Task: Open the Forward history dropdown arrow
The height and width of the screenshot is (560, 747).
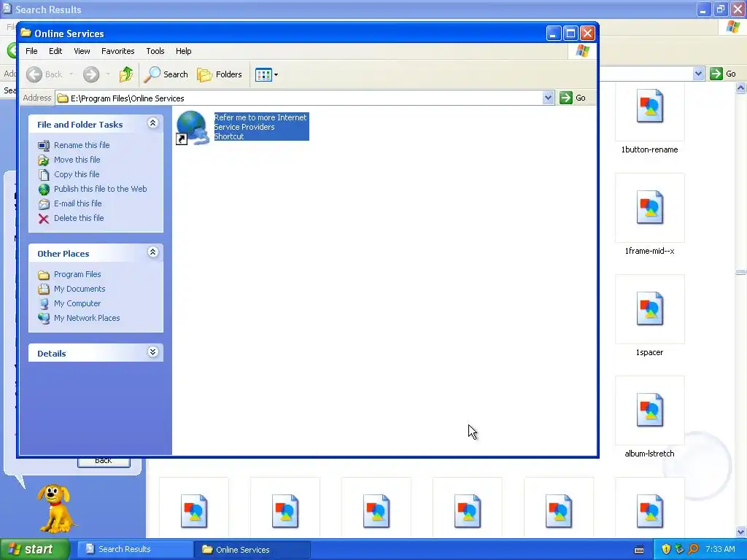Action: click(108, 74)
